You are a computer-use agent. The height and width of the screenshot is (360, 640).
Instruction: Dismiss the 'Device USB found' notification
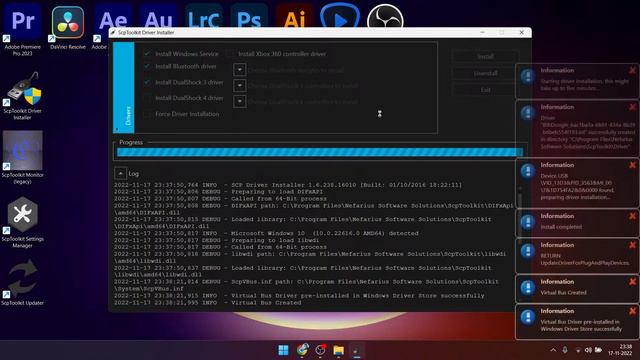pos(632,165)
